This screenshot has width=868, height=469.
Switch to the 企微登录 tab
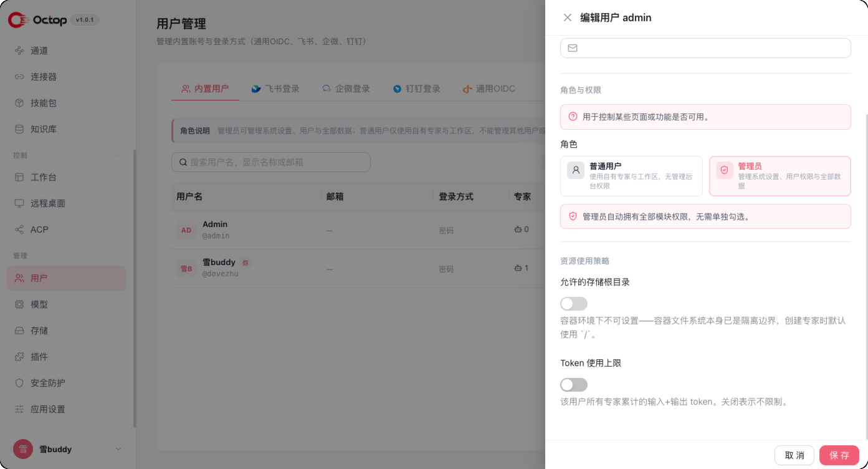(346, 89)
